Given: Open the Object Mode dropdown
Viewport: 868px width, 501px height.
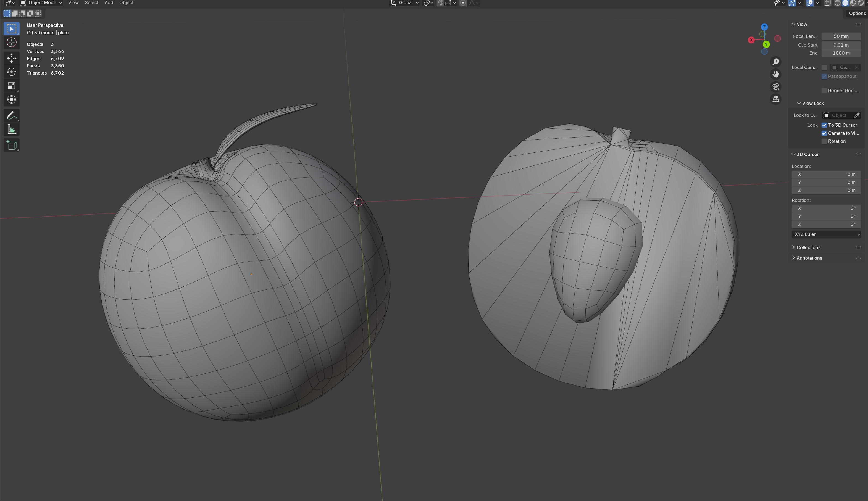Looking at the screenshot, I should (x=41, y=3).
